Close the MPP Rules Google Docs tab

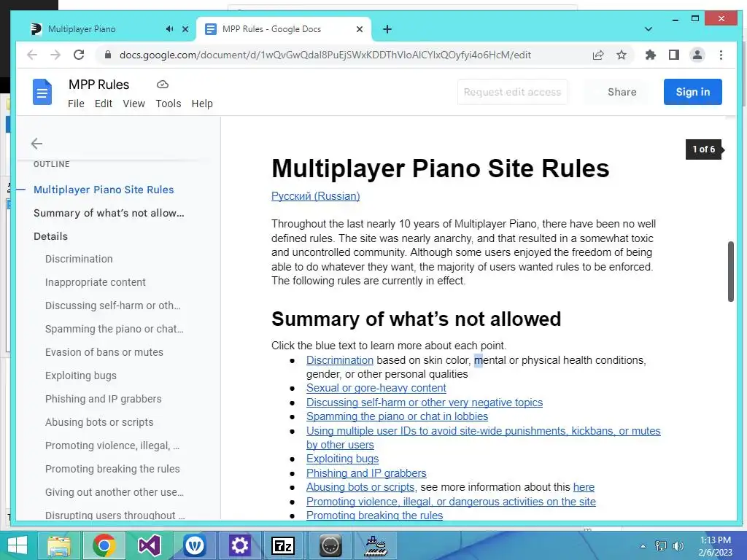(360, 29)
